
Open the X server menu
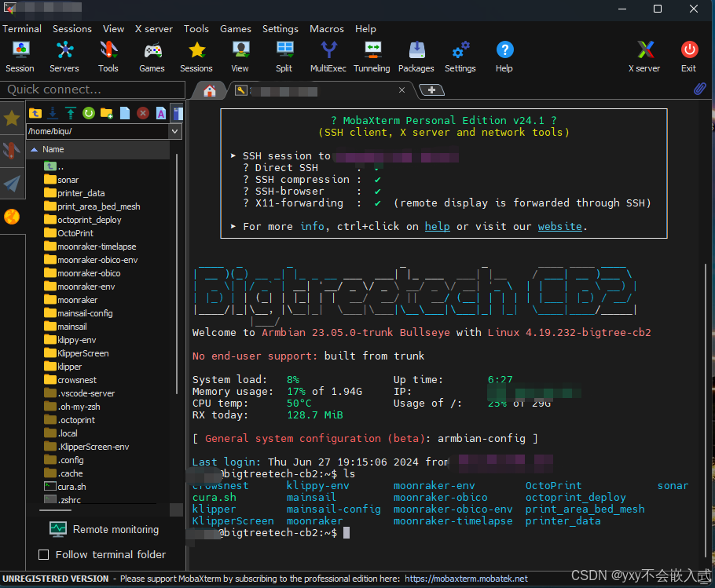(x=154, y=29)
